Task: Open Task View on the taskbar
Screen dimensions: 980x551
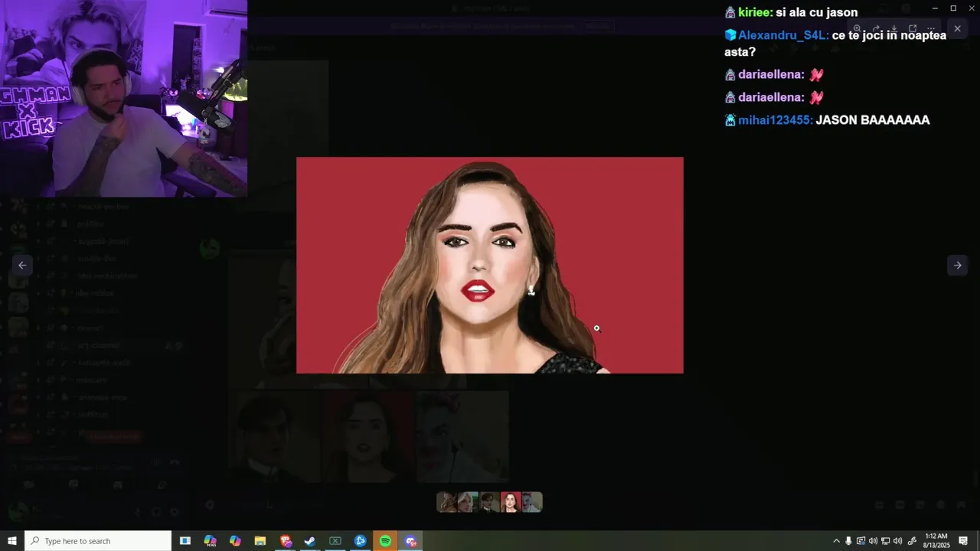Action: [x=185, y=541]
